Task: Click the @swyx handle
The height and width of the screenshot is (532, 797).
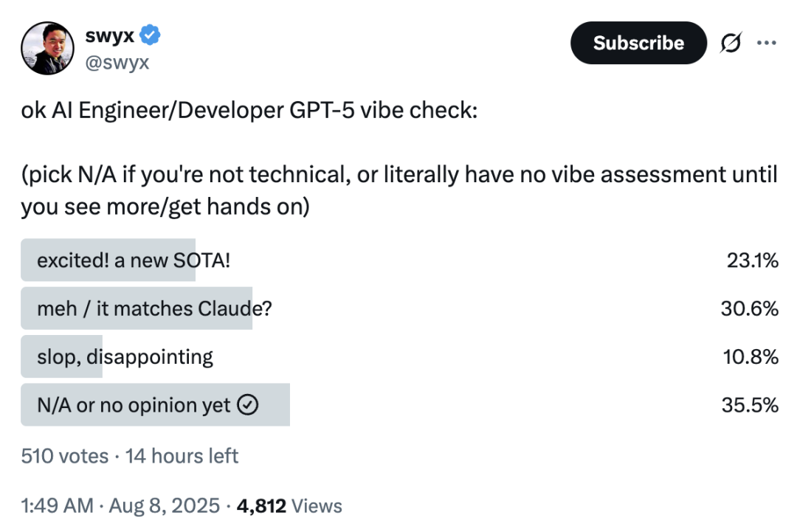Action: click(117, 63)
